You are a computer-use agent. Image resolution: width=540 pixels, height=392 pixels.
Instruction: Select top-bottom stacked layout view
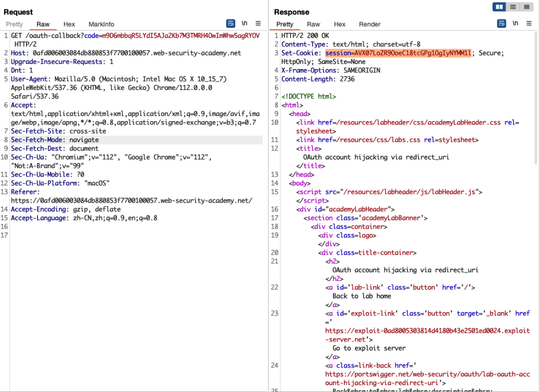[513, 6]
